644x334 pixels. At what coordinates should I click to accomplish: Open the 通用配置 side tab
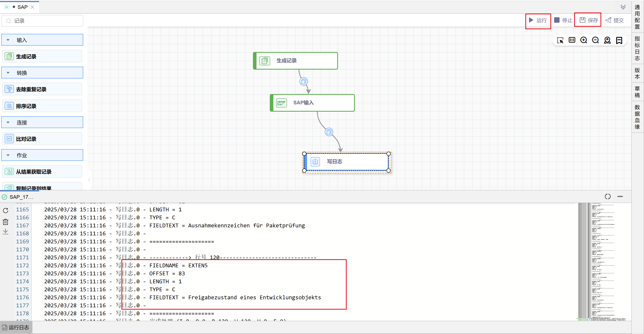click(637, 17)
